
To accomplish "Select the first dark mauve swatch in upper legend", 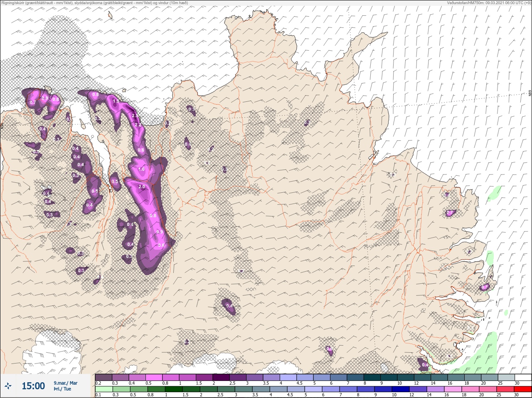I will click(x=103, y=377).
